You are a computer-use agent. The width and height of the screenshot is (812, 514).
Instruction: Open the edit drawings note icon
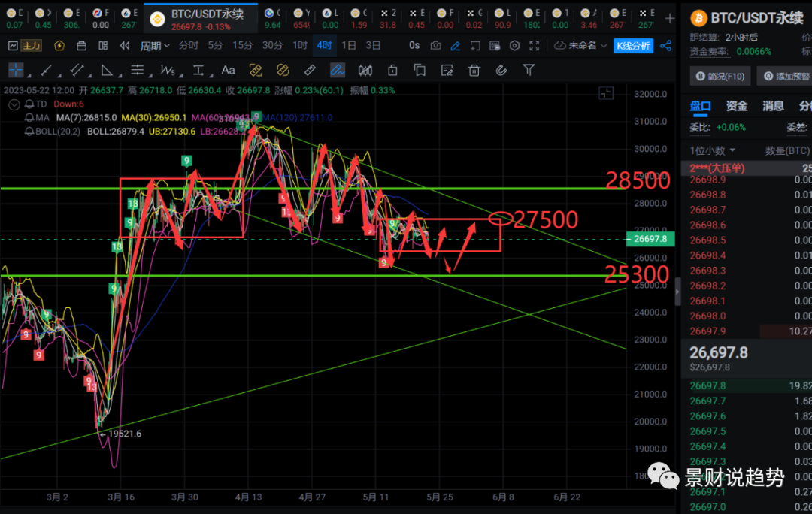point(447,70)
